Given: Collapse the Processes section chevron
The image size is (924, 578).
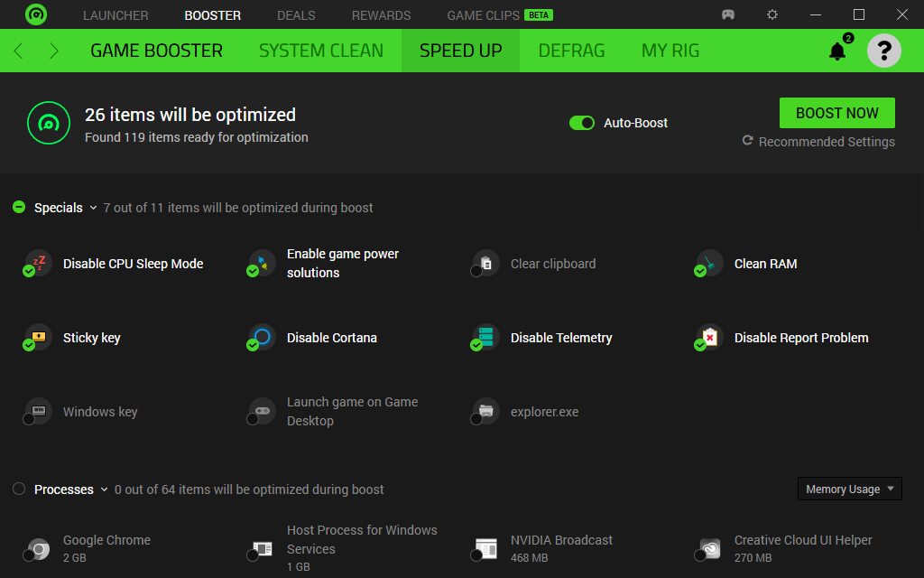Looking at the screenshot, I should tap(105, 489).
